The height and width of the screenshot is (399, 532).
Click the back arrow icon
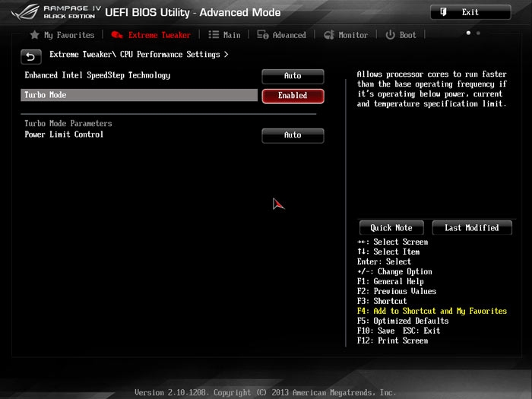[30, 56]
